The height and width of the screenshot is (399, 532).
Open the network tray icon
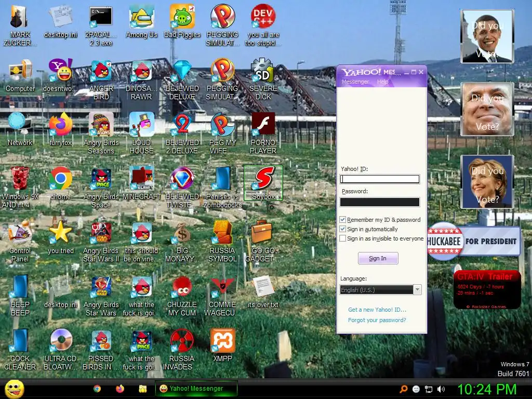tap(429, 389)
